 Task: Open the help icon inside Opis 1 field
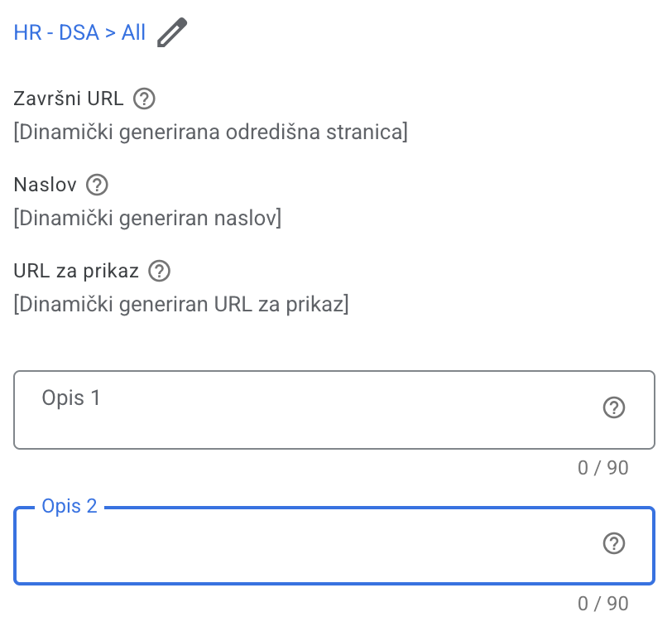tap(614, 407)
